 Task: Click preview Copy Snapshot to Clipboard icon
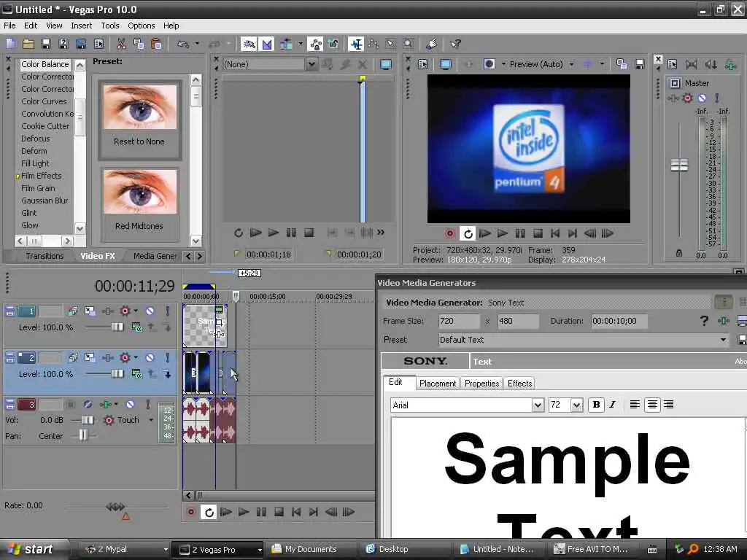(622, 64)
